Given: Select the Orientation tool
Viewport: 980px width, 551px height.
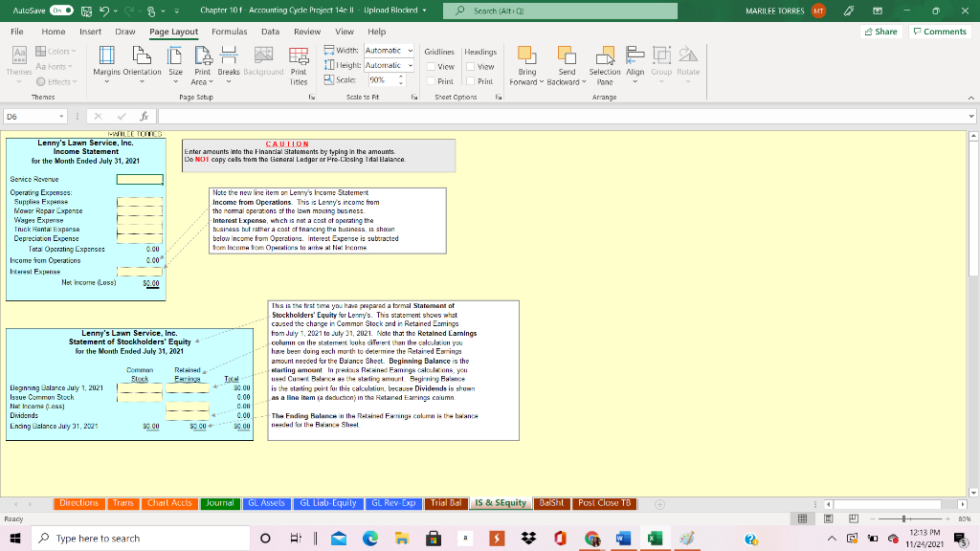Looking at the screenshot, I should (x=143, y=65).
